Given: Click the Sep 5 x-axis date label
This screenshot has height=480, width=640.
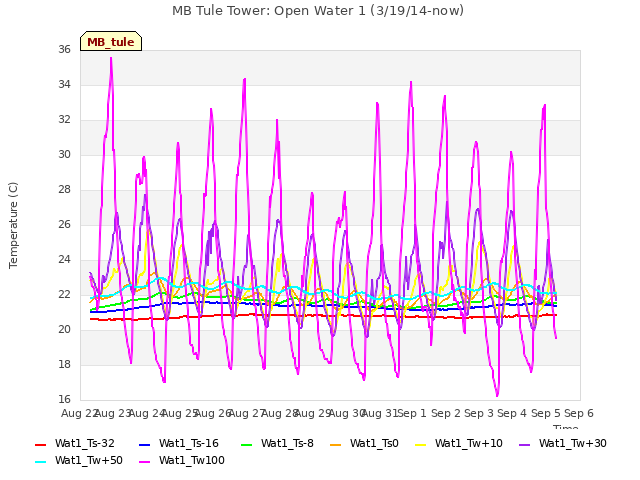Looking at the screenshot, I should pyautogui.click(x=546, y=413).
